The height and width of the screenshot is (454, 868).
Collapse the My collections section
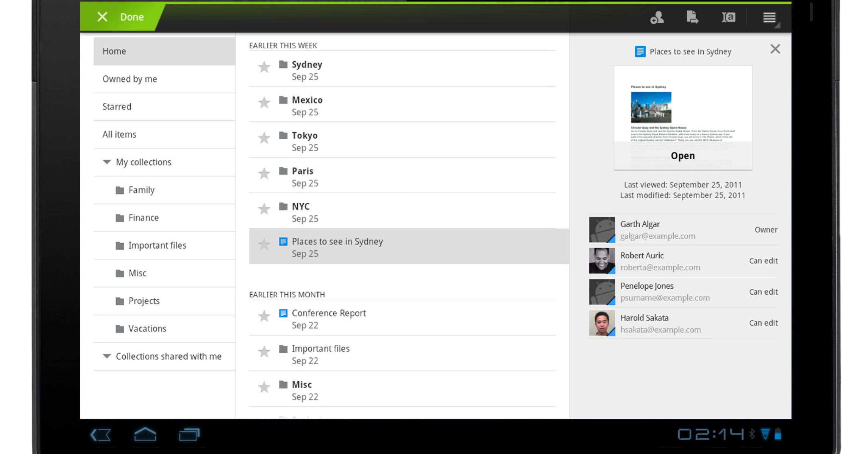107,162
